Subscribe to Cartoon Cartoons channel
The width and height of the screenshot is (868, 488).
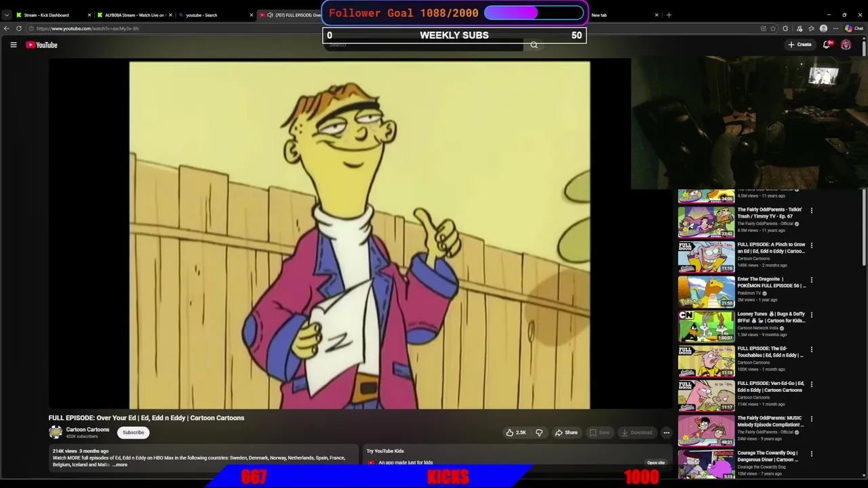click(x=133, y=432)
